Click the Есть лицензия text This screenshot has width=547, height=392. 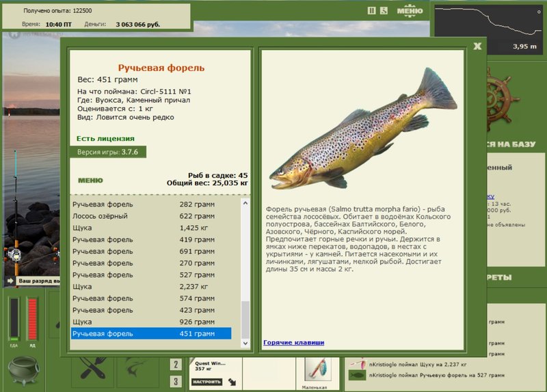pos(105,139)
